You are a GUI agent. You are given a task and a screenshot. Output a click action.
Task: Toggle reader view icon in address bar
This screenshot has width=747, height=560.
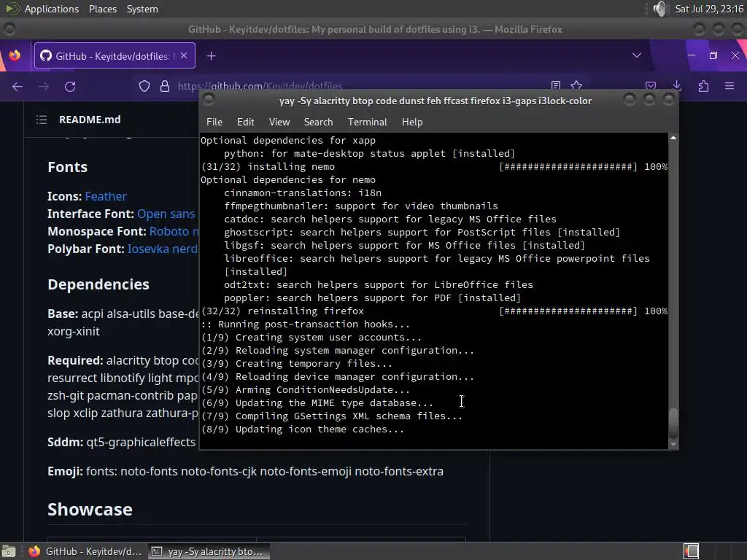(x=555, y=85)
